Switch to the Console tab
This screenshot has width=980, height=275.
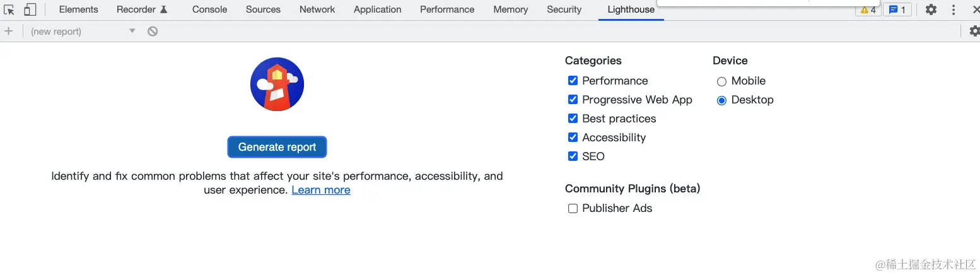coord(209,9)
